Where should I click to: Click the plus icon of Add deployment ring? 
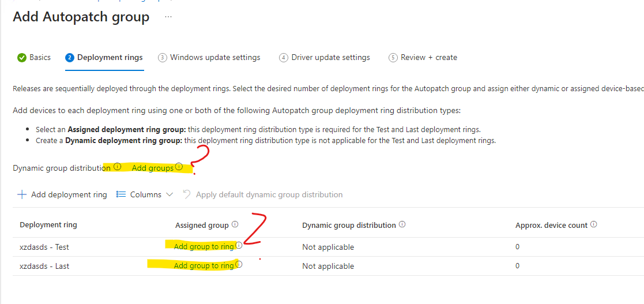(x=22, y=195)
